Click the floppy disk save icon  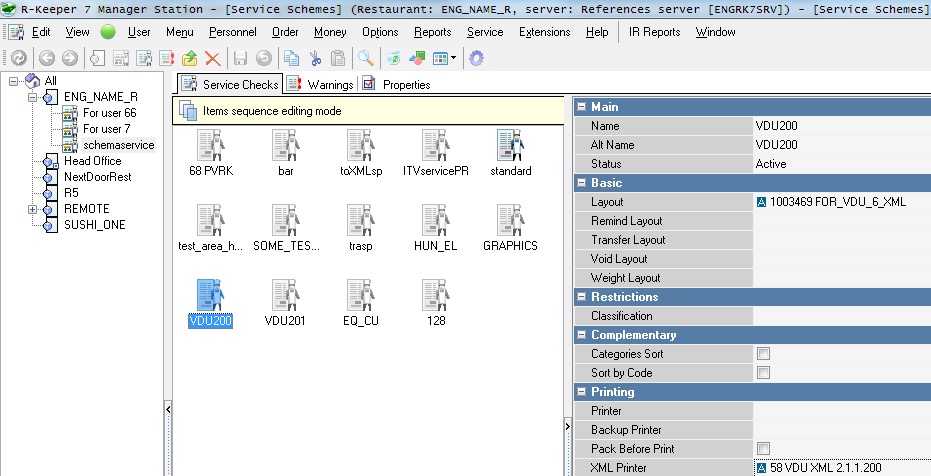pyautogui.click(x=240, y=58)
